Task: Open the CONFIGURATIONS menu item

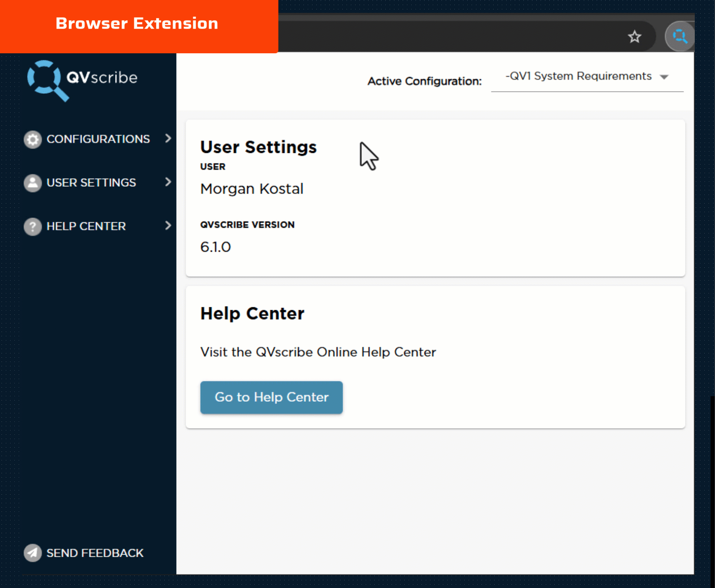Action: [98, 139]
